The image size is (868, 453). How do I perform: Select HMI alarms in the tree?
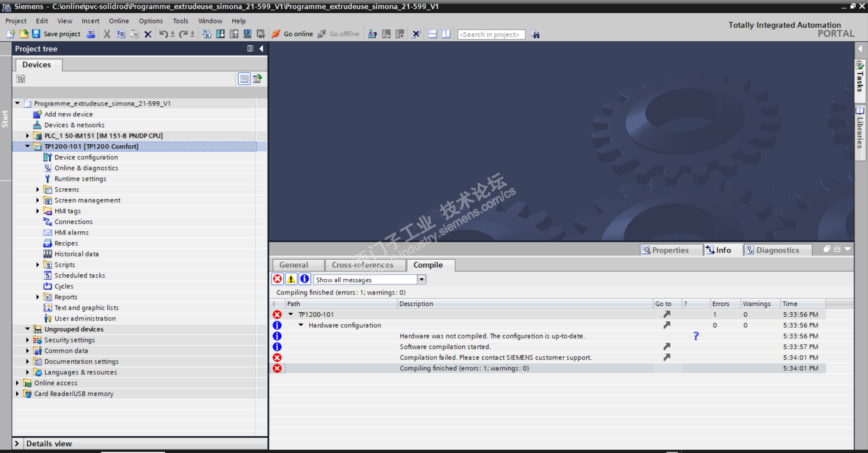pyautogui.click(x=72, y=233)
